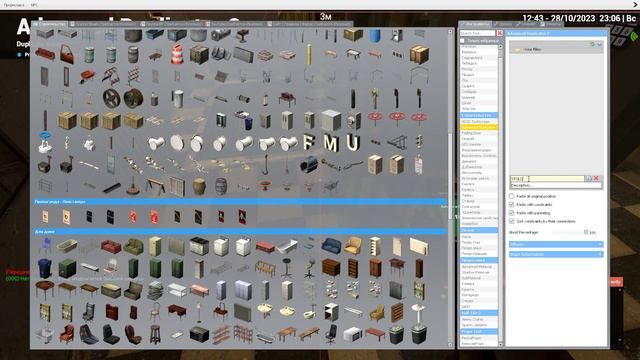Pick the blue trash bin in home props
Viewport: 640px width, 360px height.
click(45, 268)
